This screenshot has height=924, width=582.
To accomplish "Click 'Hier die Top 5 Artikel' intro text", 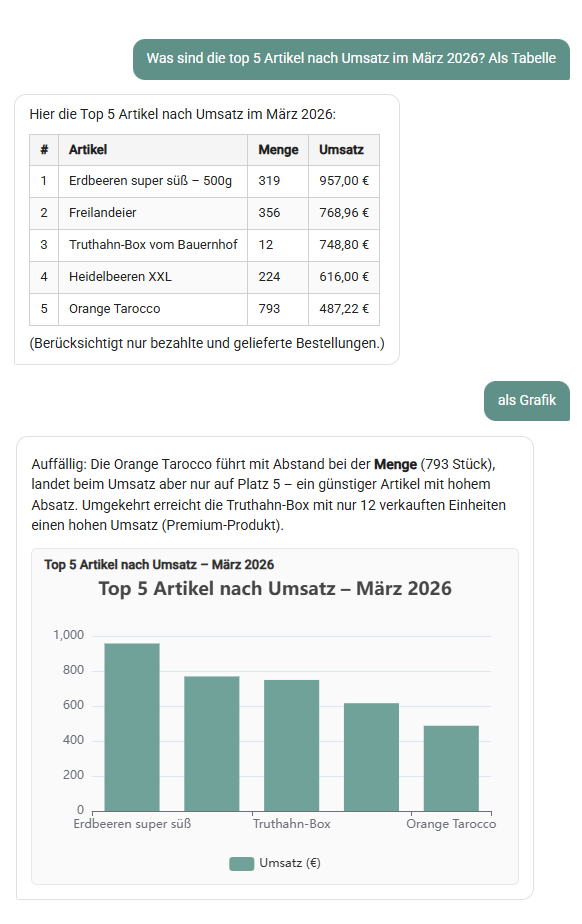I will (x=183, y=114).
